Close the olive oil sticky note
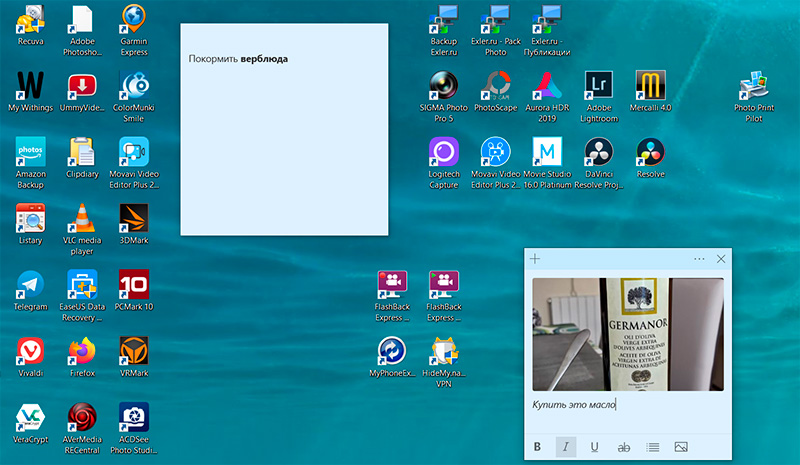 coord(721,259)
